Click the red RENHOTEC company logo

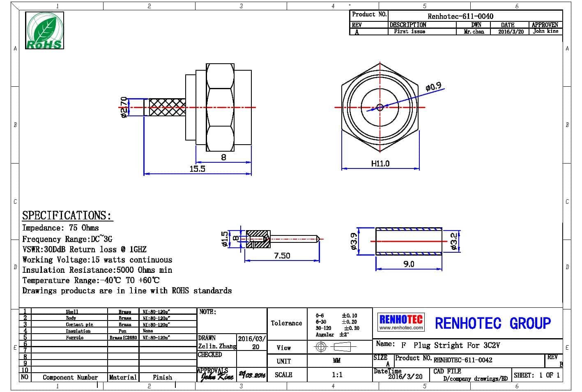[x=400, y=319]
